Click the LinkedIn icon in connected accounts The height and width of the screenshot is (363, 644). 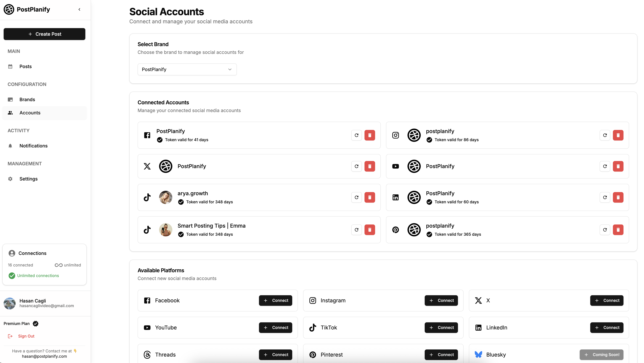click(395, 197)
